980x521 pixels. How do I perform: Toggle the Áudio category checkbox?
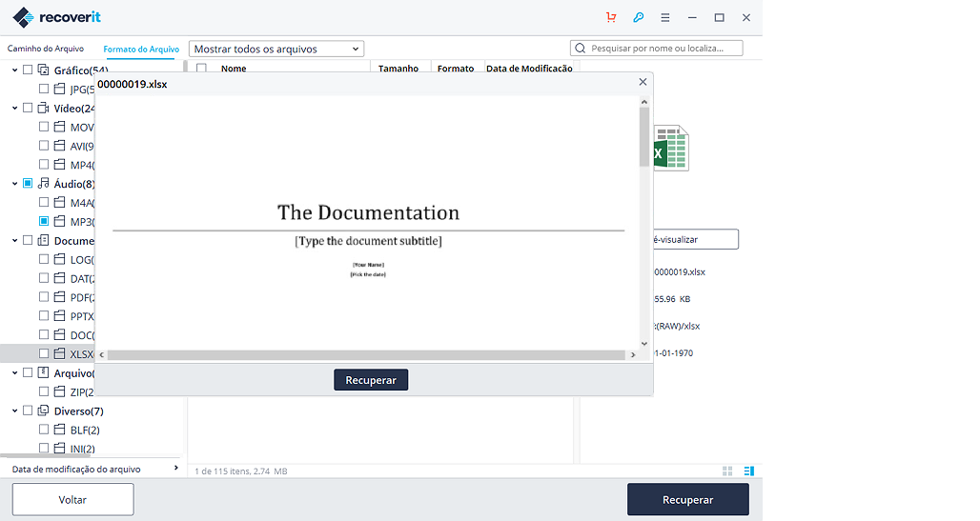[x=28, y=183]
